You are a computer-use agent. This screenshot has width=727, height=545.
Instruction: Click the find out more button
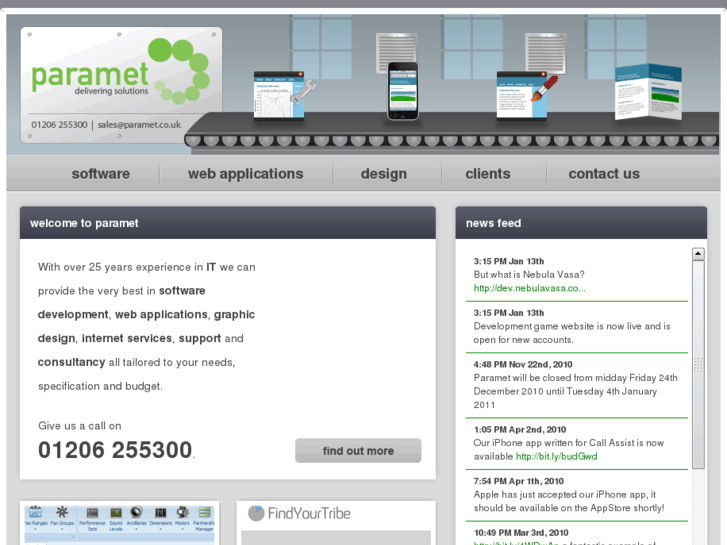358,450
